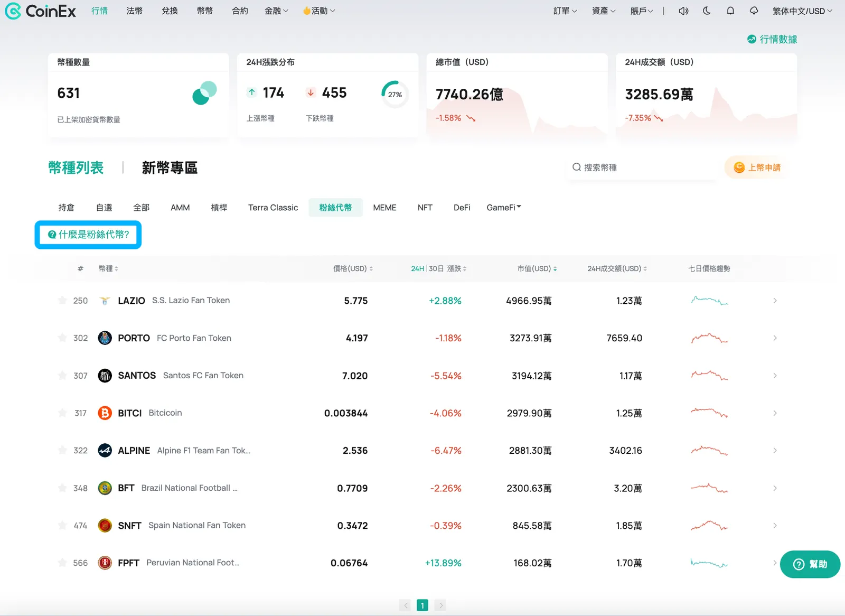Sort by 價格(USD) column
The image size is (845, 616).
pos(353,269)
